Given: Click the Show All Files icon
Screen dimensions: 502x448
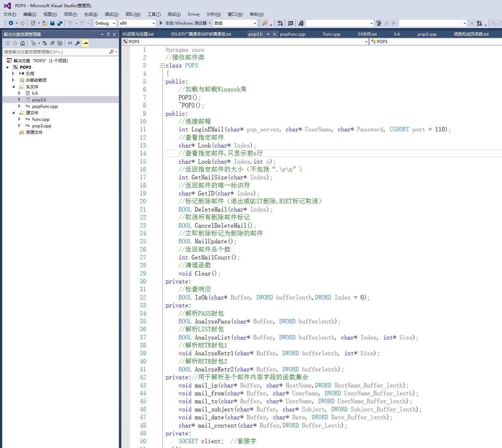Looking at the screenshot, I should (x=60, y=43).
